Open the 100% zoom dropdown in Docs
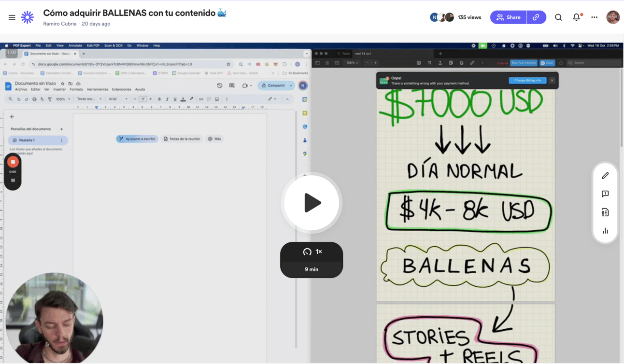 coord(63,99)
